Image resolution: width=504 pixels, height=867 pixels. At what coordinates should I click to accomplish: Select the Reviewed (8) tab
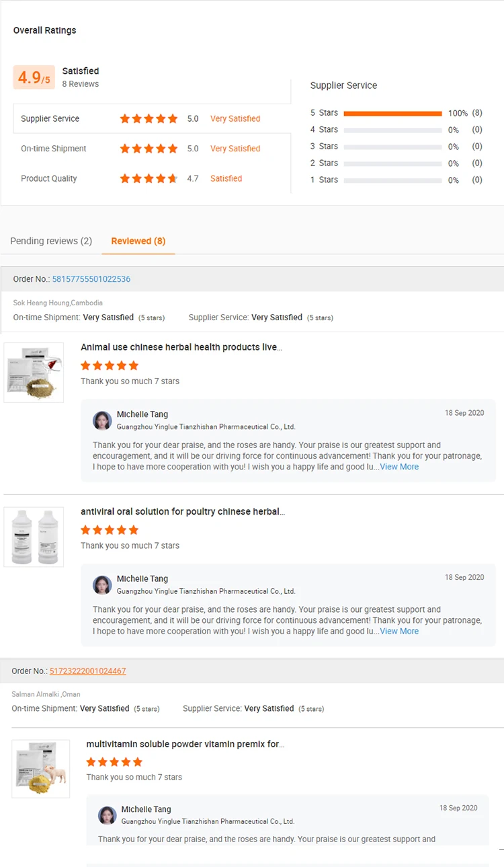point(138,241)
